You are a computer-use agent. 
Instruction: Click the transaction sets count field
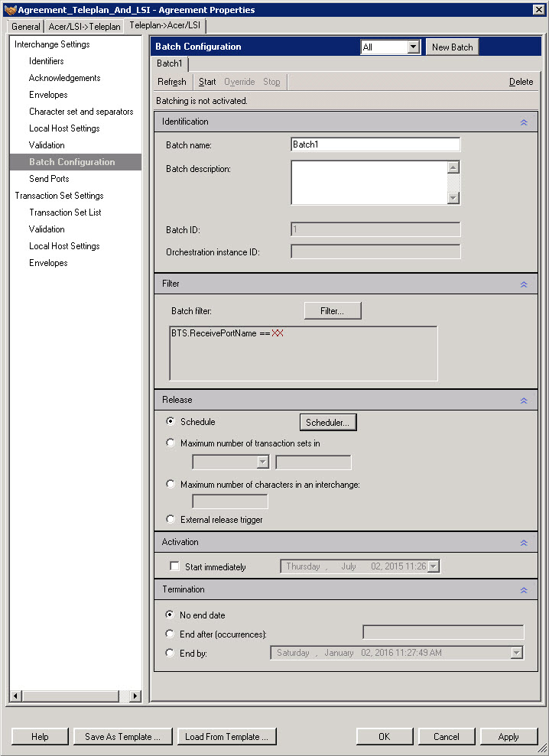313,462
